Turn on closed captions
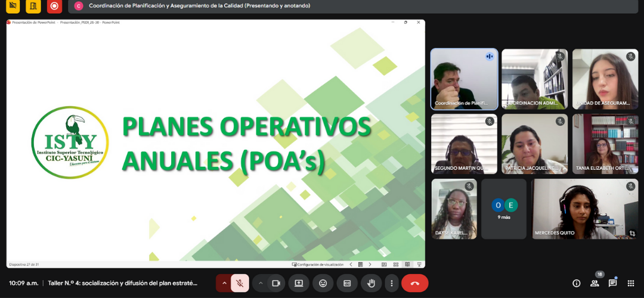This screenshot has width=644, height=298. 346,283
